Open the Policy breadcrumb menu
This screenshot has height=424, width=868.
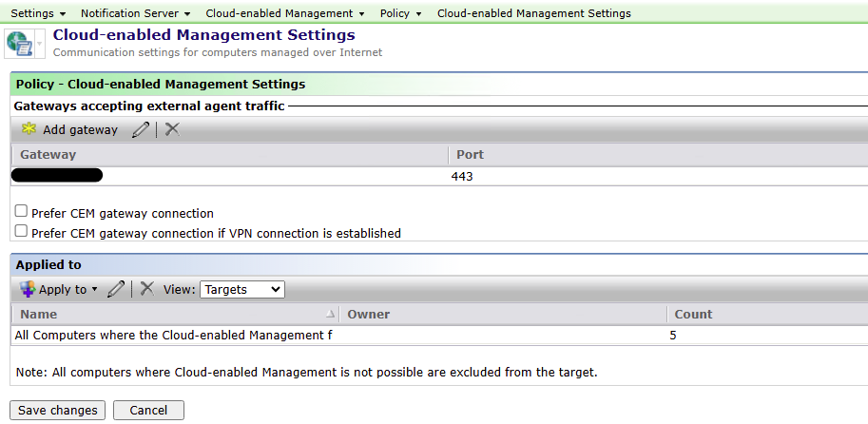click(x=400, y=13)
